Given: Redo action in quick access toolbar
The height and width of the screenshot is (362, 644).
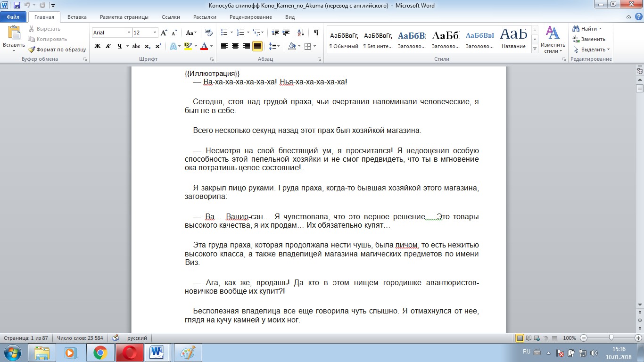Looking at the screenshot, I should point(42,6).
